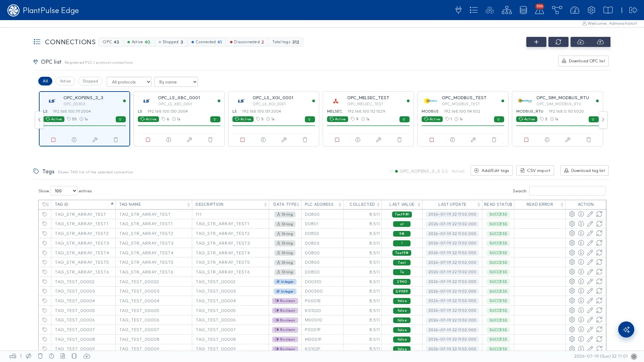Refresh TAG_TEST_00003 row with cycle icon

coord(599,291)
